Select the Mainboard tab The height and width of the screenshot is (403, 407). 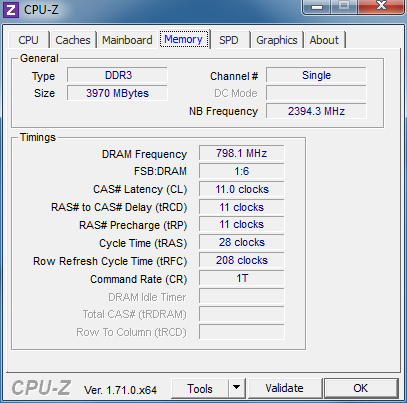coord(127,40)
